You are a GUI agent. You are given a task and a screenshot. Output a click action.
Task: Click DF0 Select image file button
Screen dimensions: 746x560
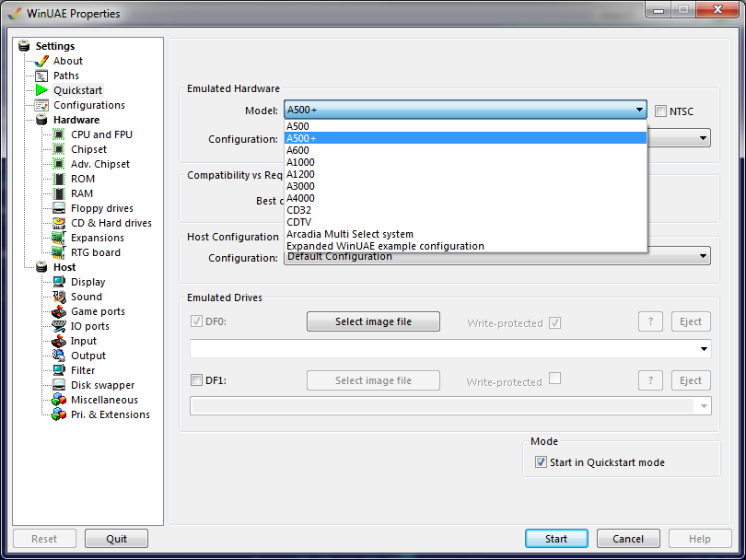(374, 321)
